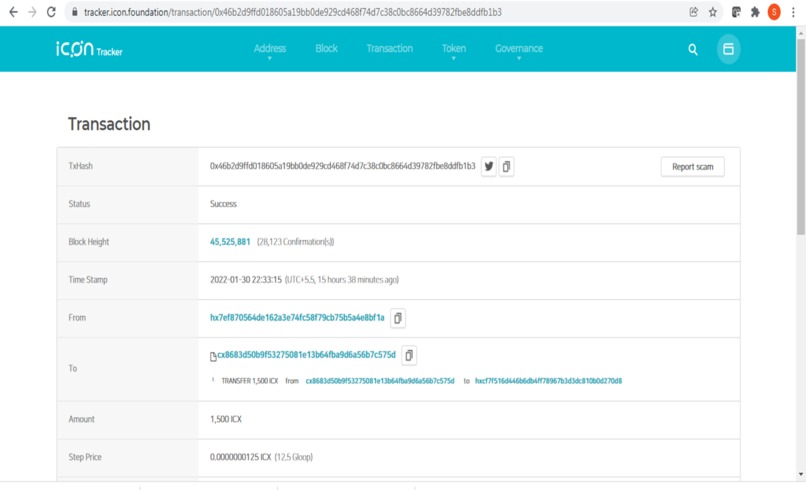The height and width of the screenshot is (490, 806).
Task: Share this page via the address bar icon
Action: (693, 12)
